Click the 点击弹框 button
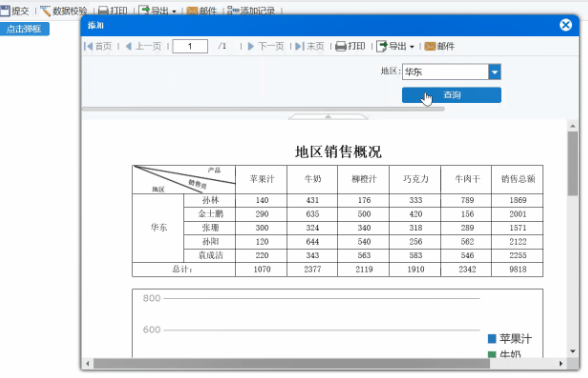This screenshot has width=588, height=378. point(24,29)
